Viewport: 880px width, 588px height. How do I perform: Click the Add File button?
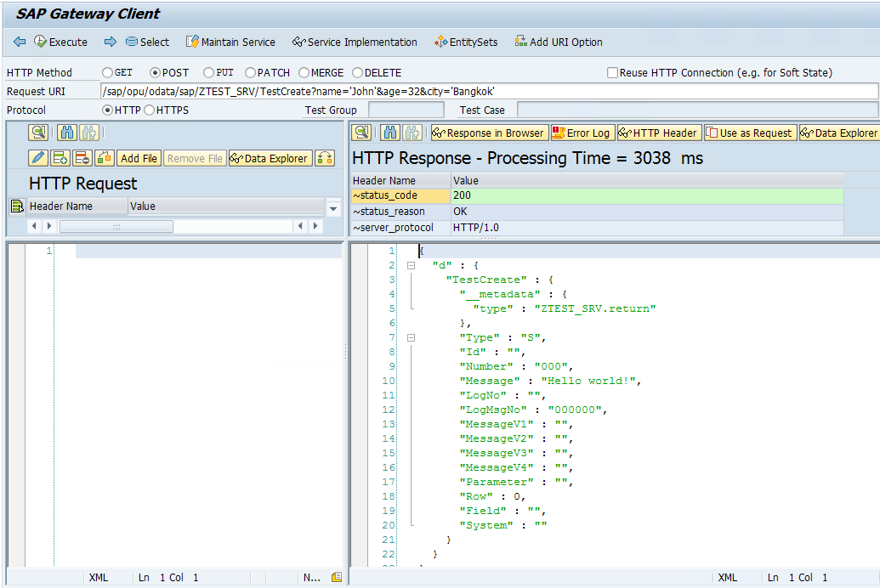pyautogui.click(x=139, y=158)
